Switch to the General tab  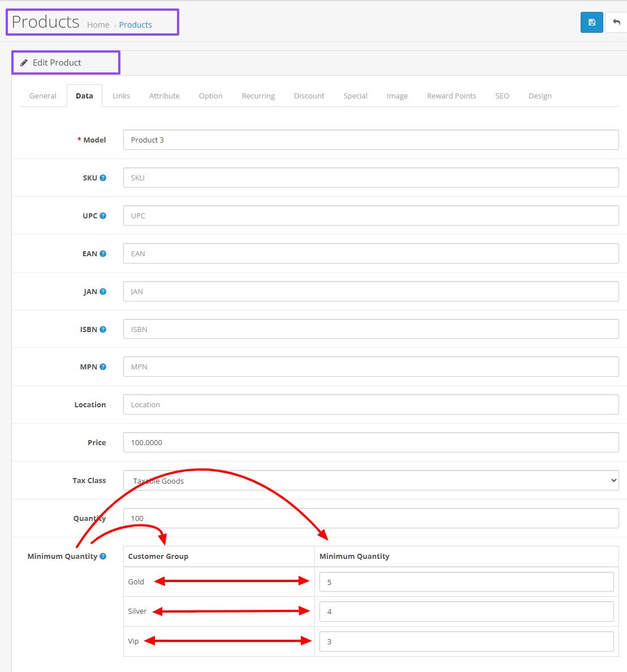pos(43,96)
